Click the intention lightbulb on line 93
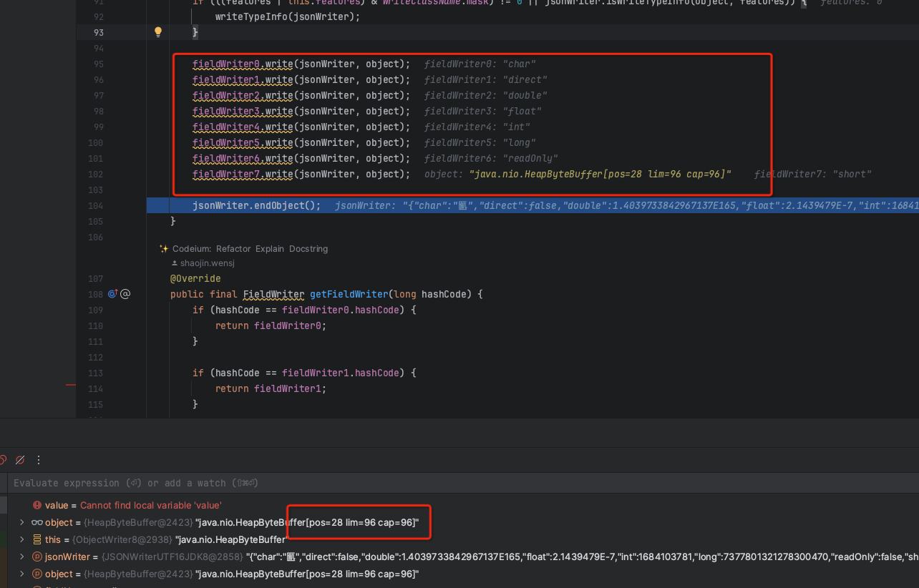Image resolution: width=919 pixels, height=588 pixels. pos(157,31)
